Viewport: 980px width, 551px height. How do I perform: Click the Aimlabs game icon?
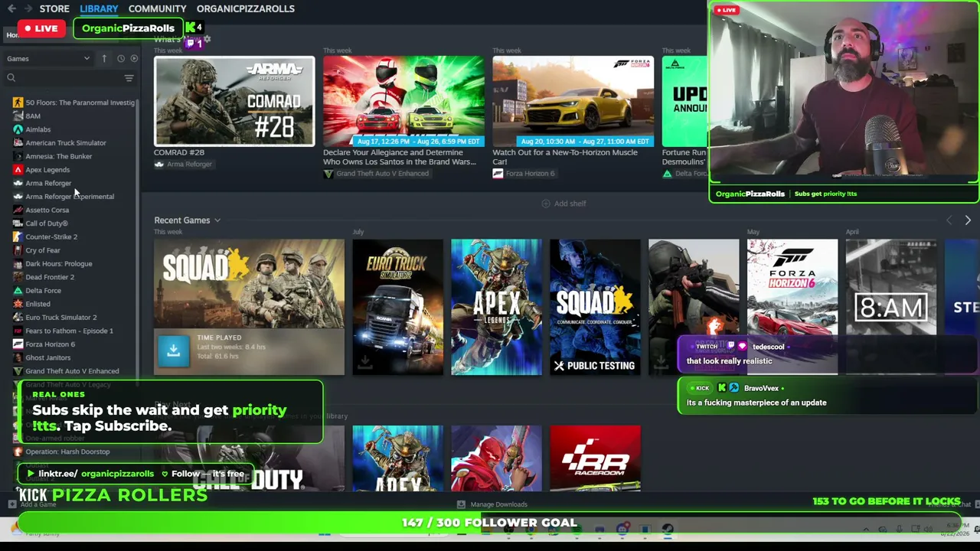pyautogui.click(x=18, y=129)
